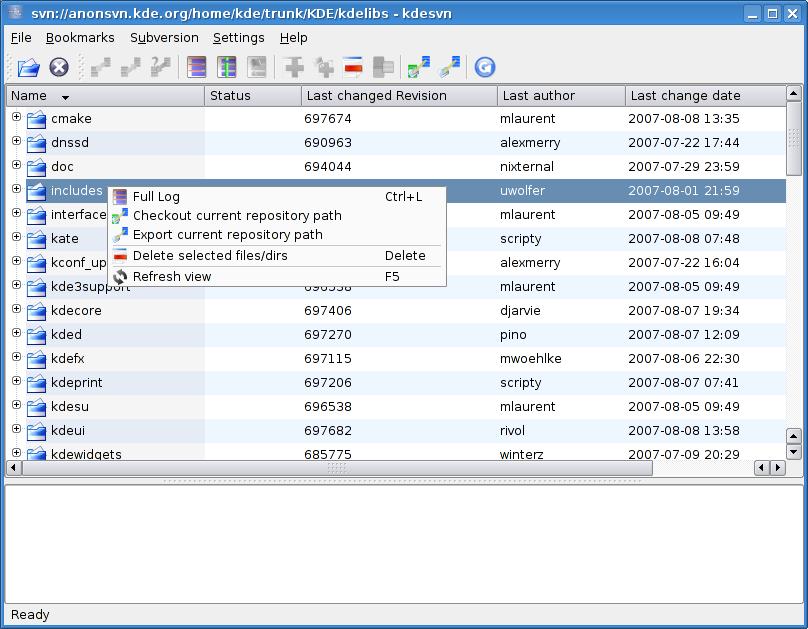Image resolution: width=808 pixels, height=629 pixels.
Task: Sort by the Status column header
Action: [x=253, y=96]
